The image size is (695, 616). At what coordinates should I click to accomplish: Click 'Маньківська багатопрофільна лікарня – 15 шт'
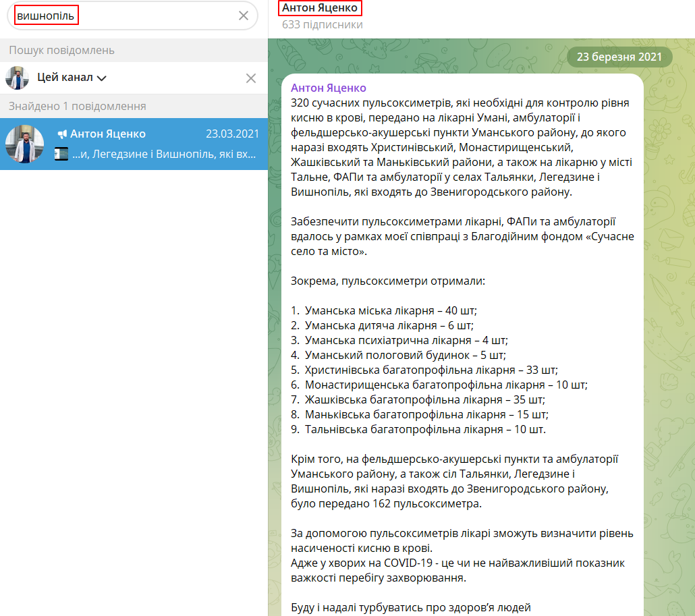pos(420,415)
